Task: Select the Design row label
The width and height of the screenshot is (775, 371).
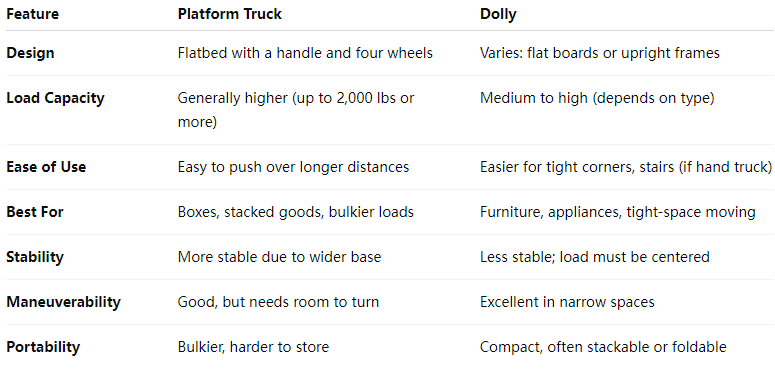Action: pyautogui.click(x=30, y=53)
